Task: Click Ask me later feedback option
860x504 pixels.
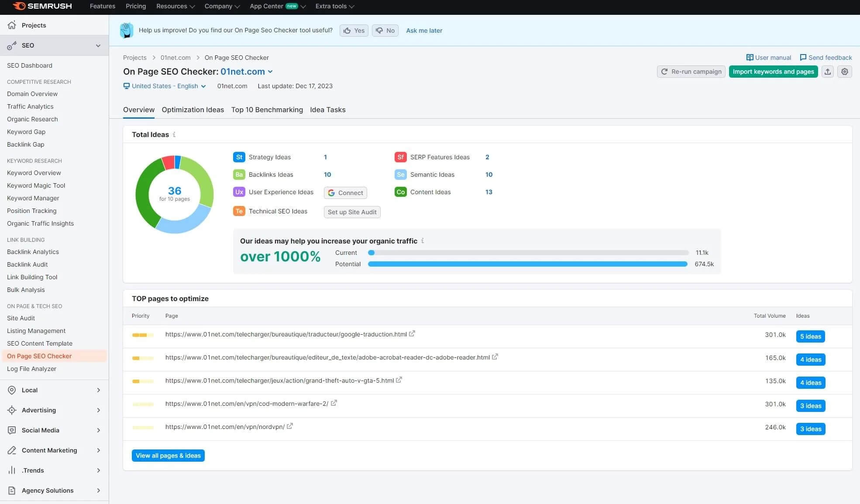Action: (424, 30)
